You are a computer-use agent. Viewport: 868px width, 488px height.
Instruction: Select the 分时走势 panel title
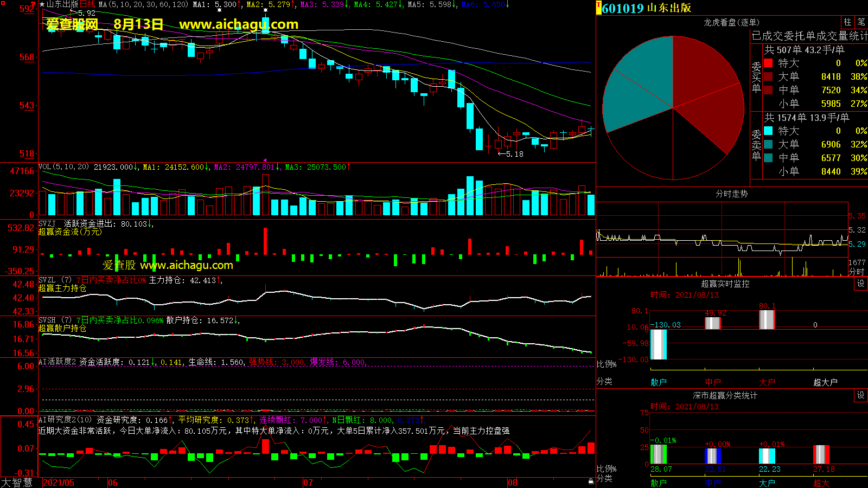(731, 194)
